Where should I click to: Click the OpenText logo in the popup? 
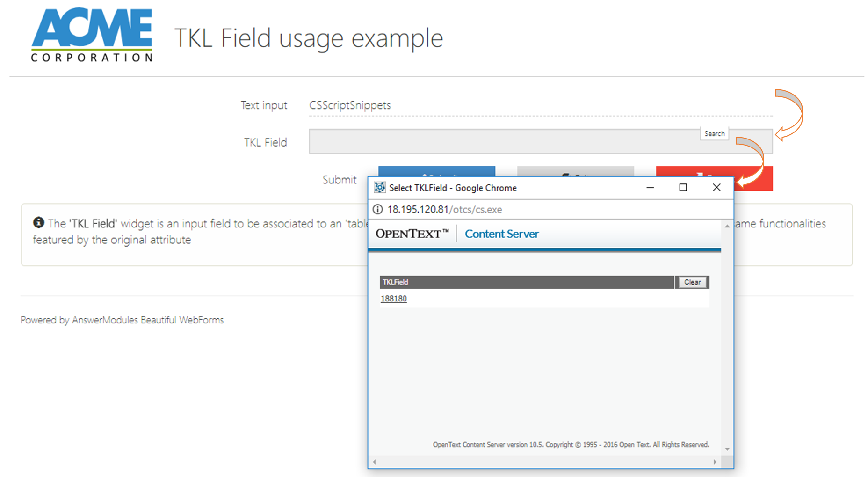[412, 234]
